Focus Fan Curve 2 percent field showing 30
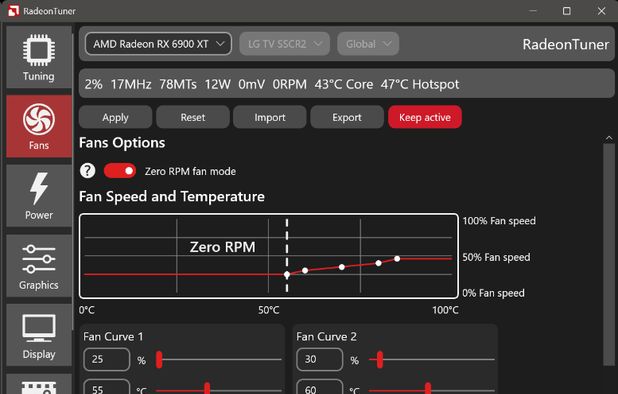The image size is (618, 394). tap(319, 359)
